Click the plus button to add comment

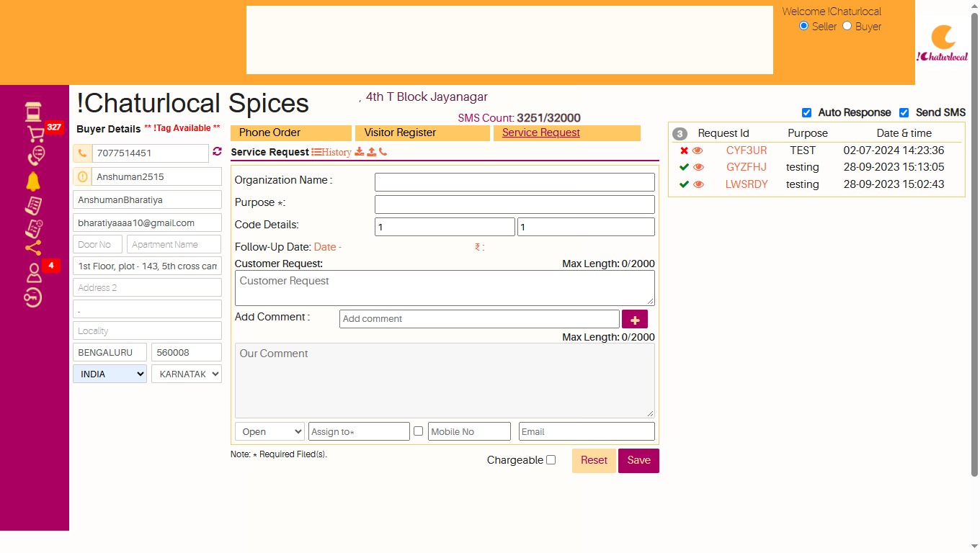tap(635, 319)
